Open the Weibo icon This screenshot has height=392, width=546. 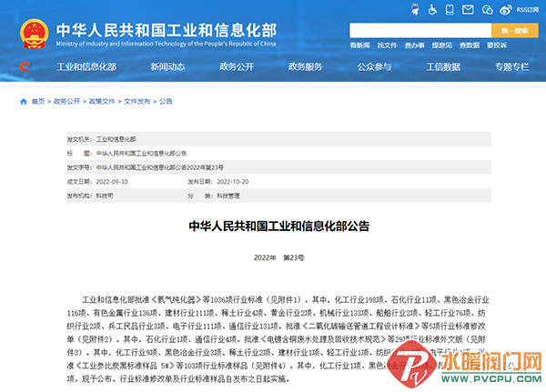click(x=506, y=10)
